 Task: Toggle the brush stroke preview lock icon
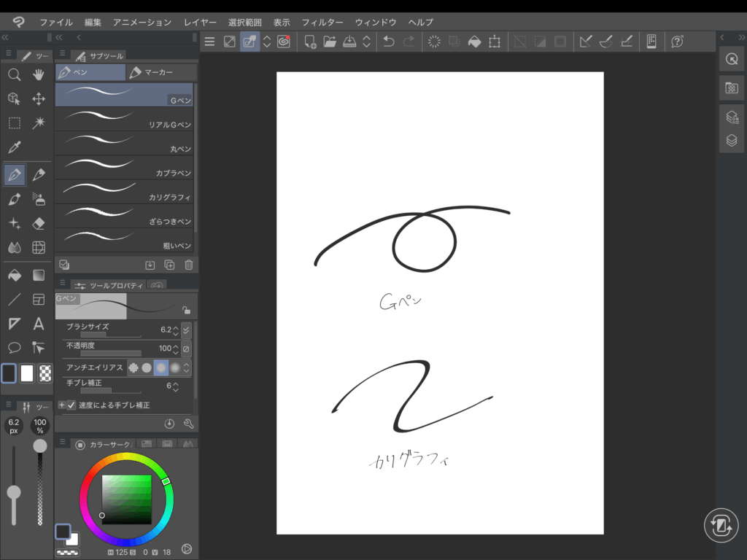coord(186,310)
